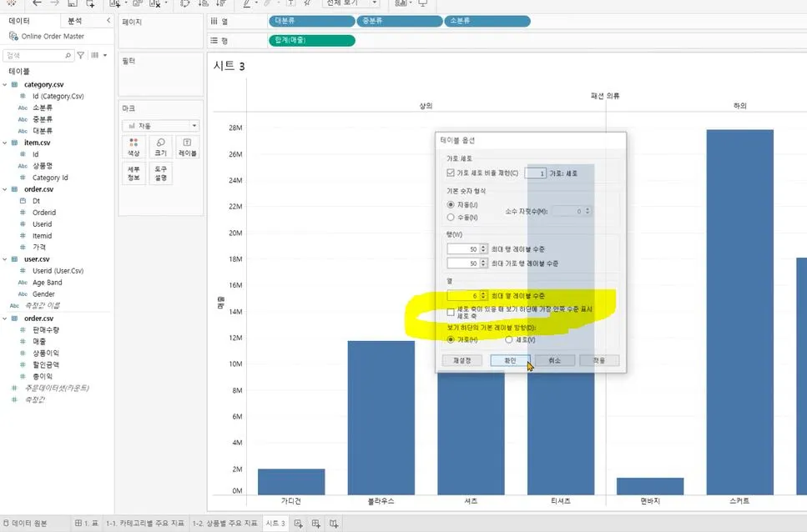
Task: Collapse the data pane with the chevron
Action: (x=108, y=21)
